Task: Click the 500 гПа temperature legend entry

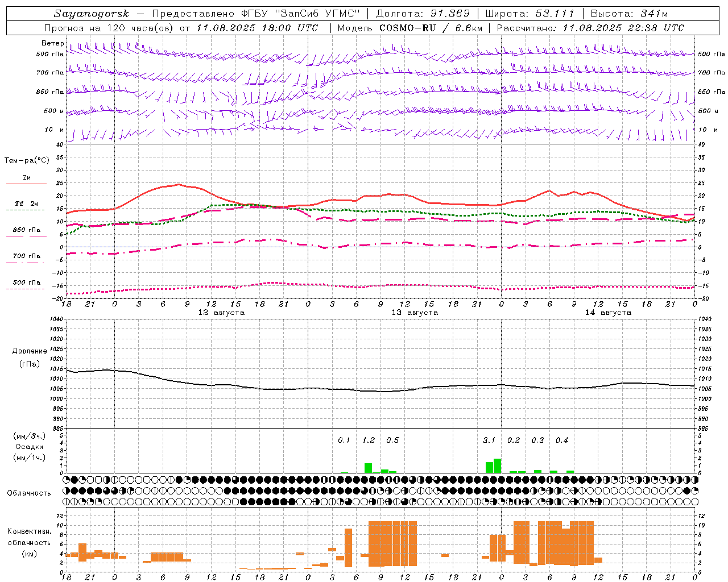Action: click(x=26, y=282)
